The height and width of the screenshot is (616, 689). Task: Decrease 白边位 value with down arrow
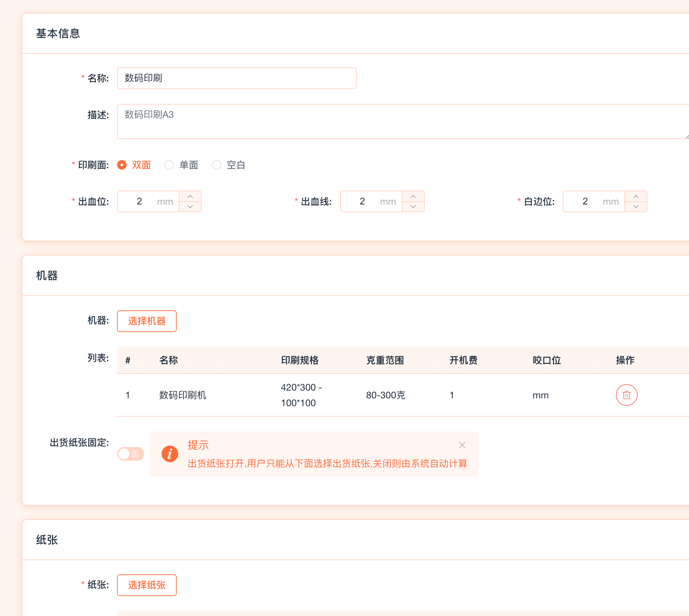click(636, 206)
